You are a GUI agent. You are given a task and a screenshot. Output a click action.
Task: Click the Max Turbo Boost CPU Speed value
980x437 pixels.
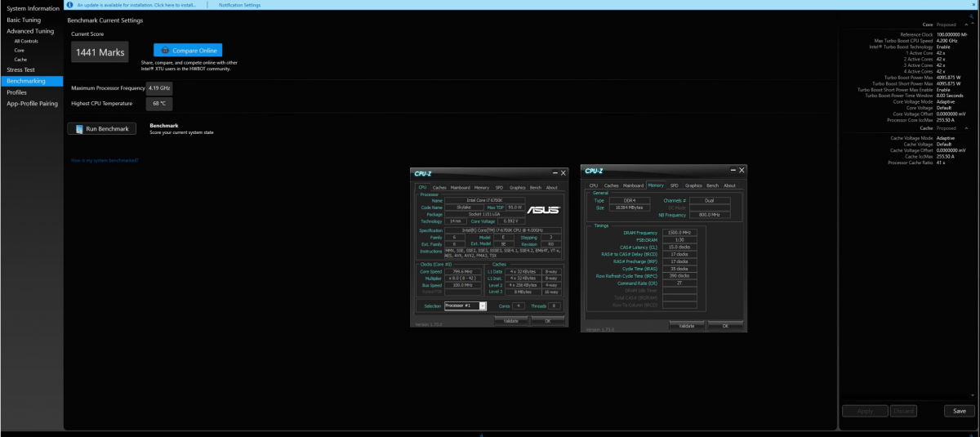point(947,40)
